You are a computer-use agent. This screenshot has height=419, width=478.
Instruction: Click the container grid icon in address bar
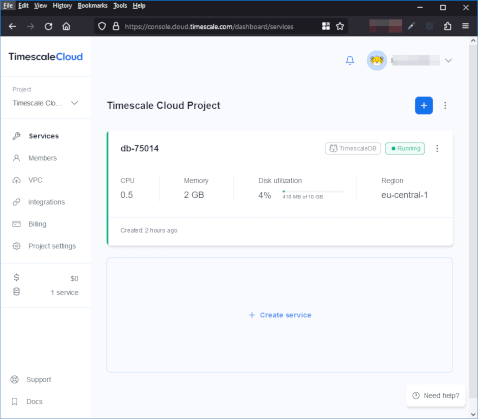(326, 26)
